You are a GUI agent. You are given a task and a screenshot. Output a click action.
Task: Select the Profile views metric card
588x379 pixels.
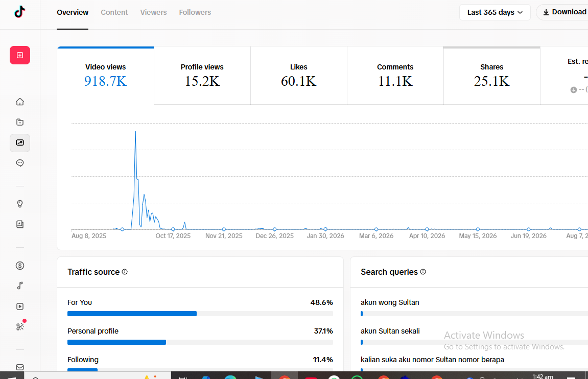pos(202,76)
